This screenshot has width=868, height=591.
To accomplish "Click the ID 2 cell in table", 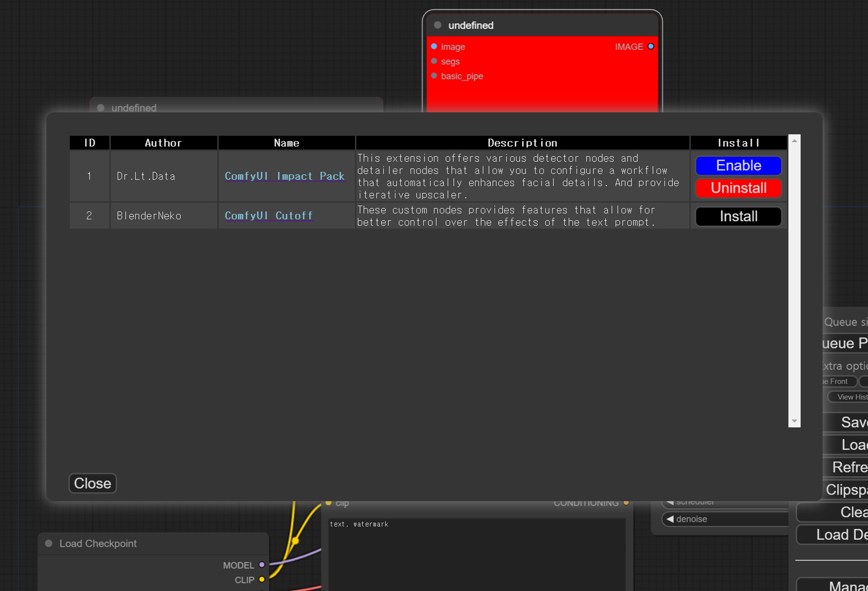I will pos(90,216).
